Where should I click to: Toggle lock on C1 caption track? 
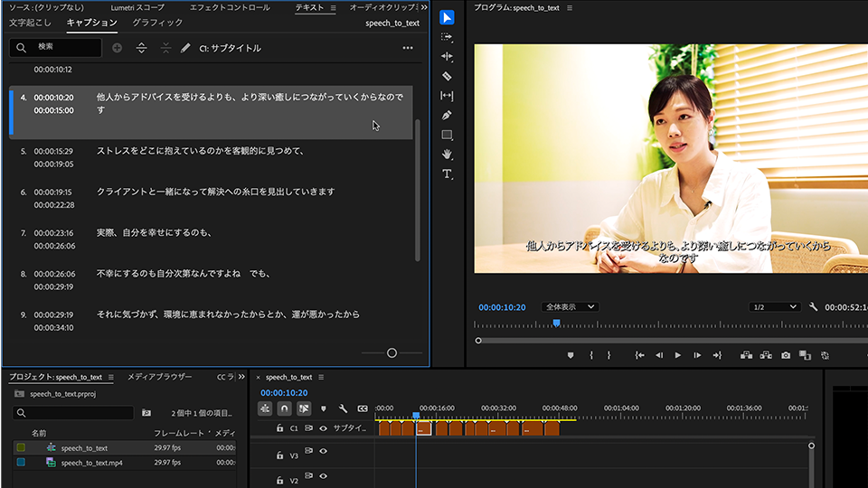pos(279,428)
